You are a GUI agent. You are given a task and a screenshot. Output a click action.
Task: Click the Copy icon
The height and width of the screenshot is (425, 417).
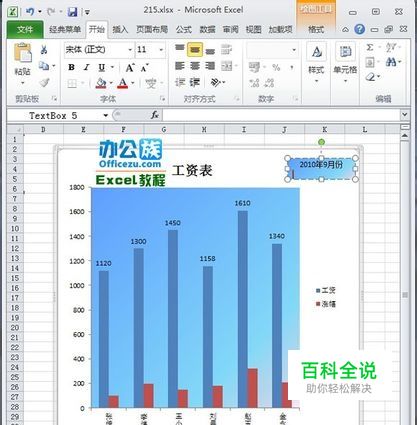44,66
